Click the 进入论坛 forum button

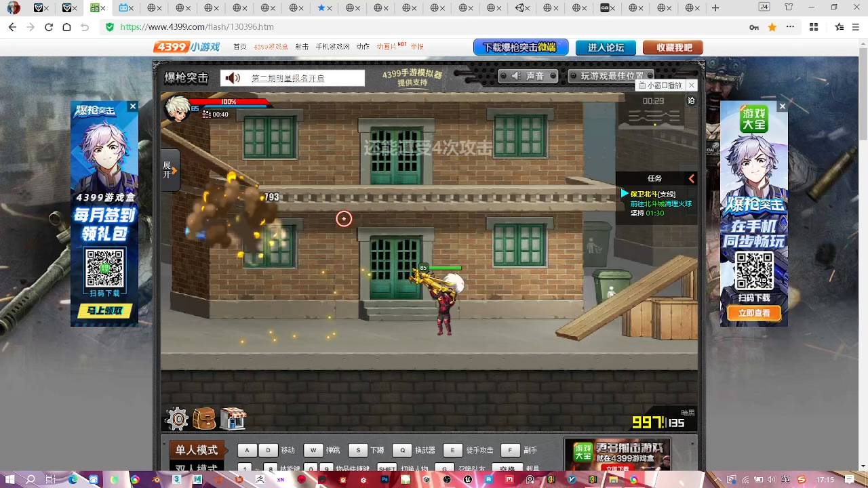[606, 47]
